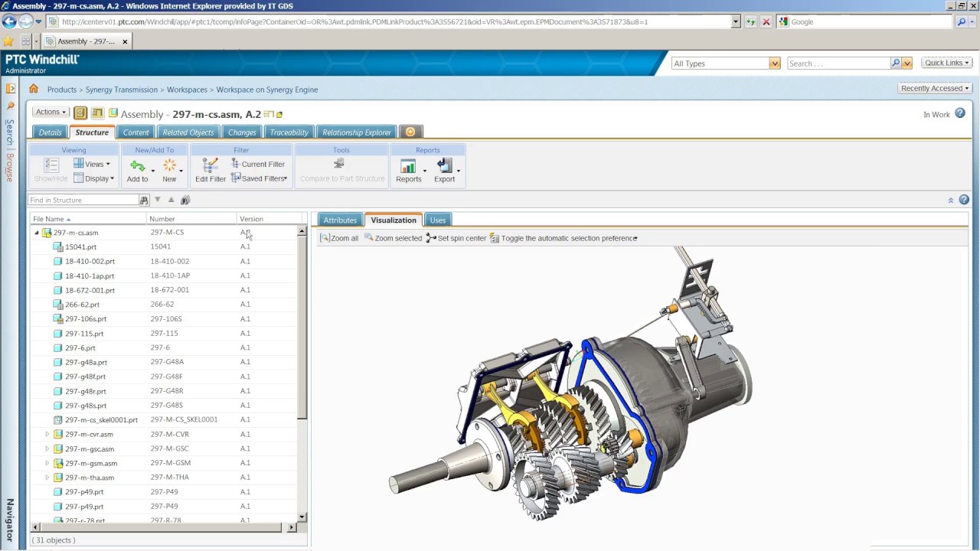
Task: Sort by the Number column header
Action: tap(191, 219)
